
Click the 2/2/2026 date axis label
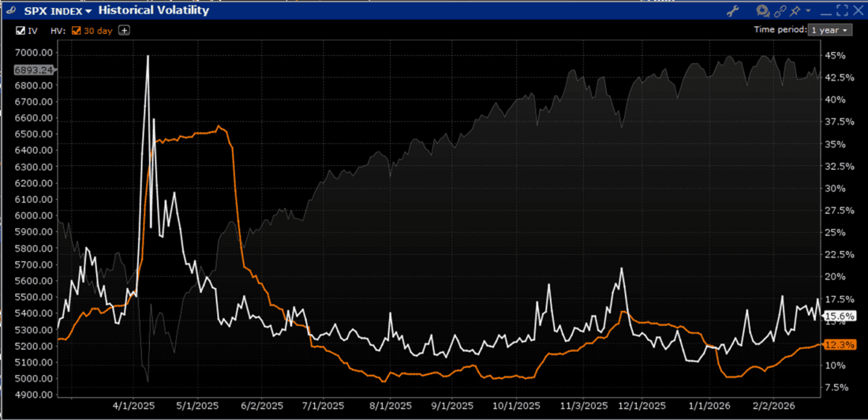[x=773, y=406]
